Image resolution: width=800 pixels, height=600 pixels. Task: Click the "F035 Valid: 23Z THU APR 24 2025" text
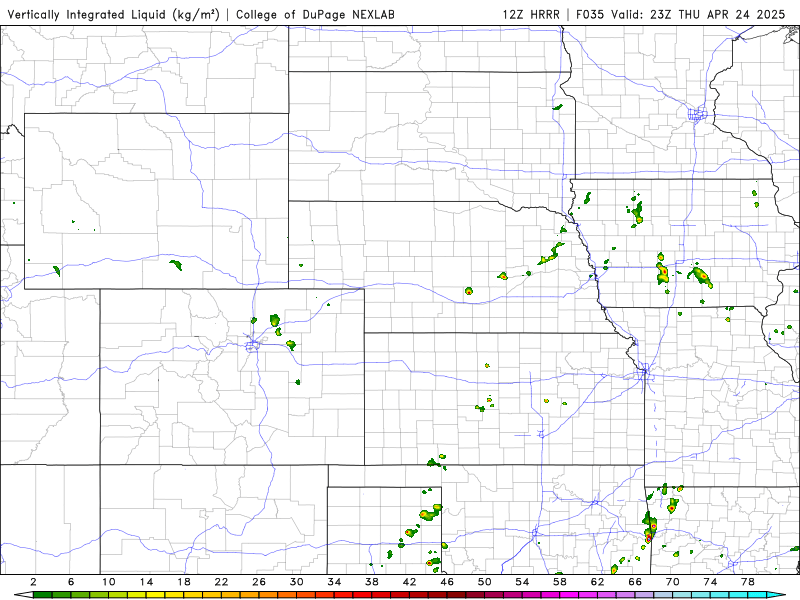pyautogui.click(x=680, y=15)
